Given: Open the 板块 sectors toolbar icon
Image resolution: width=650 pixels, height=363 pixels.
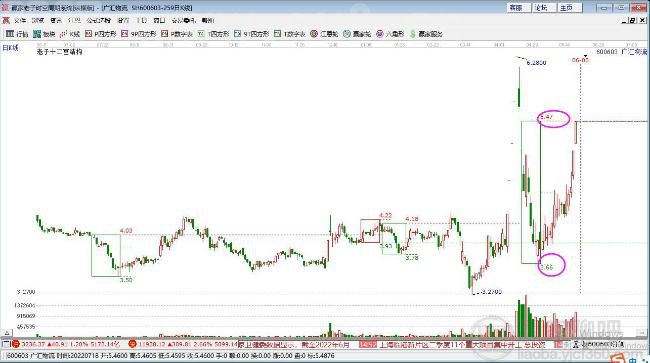Looking at the screenshot, I should click(x=44, y=34).
